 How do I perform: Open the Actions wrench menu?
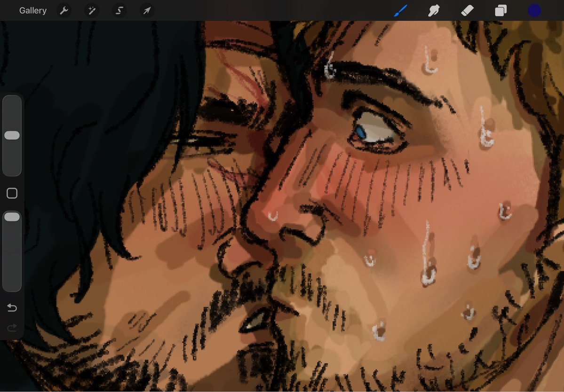tap(64, 10)
